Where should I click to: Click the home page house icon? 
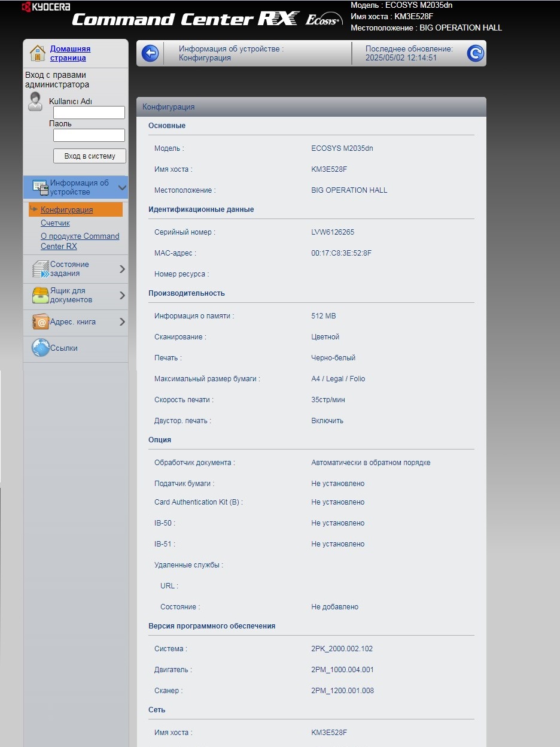[x=38, y=53]
